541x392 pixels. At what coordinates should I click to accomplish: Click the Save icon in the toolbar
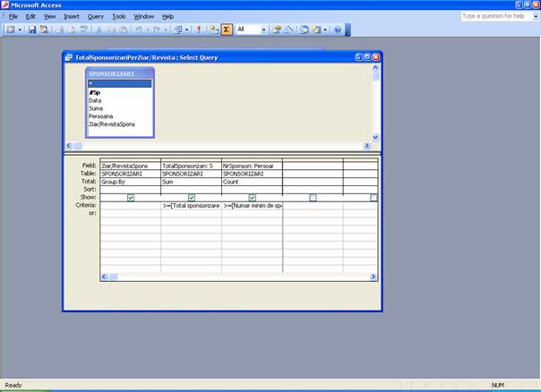[33, 30]
